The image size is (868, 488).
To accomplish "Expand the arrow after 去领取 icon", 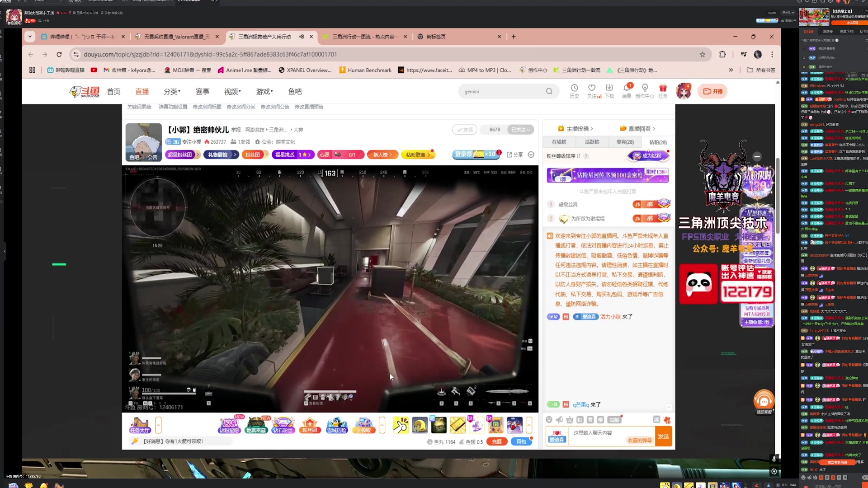I will pyautogui.click(x=382, y=425).
